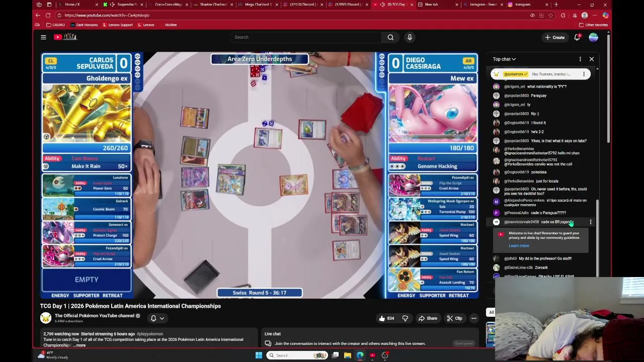Click the Pokémon channel avatar

46,318
